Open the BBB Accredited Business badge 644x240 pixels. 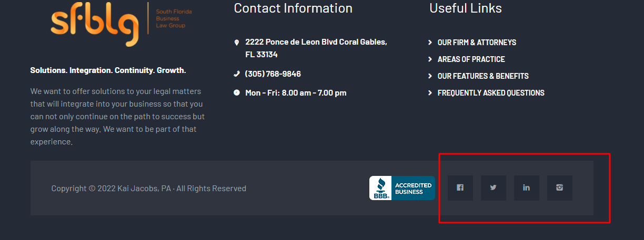[402, 188]
